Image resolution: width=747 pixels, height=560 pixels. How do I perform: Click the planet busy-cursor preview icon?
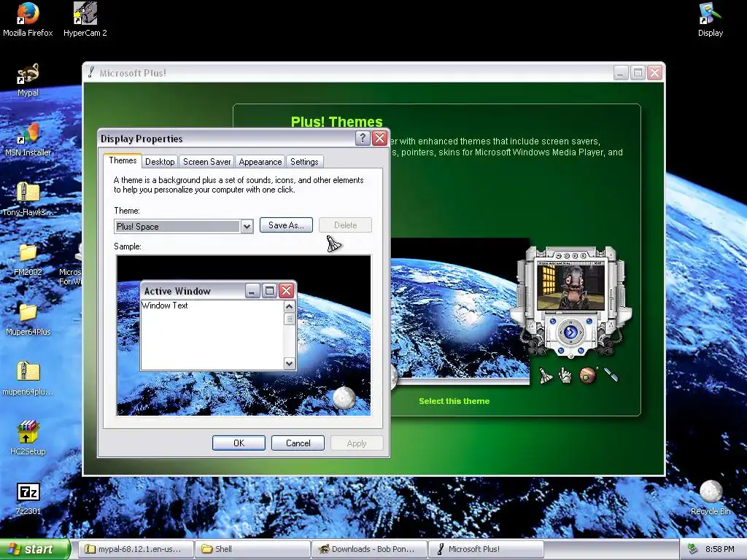click(588, 376)
